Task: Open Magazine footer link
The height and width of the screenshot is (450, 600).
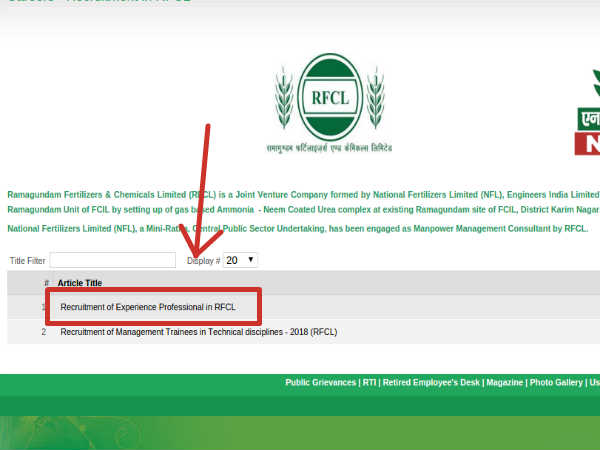Action: tap(504, 383)
